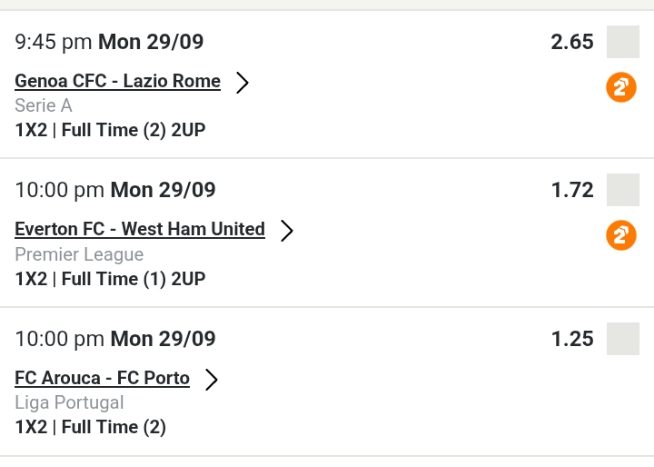Click the Premier League label
Image resolution: width=654 pixels, height=467 pixels.
pos(78,254)
